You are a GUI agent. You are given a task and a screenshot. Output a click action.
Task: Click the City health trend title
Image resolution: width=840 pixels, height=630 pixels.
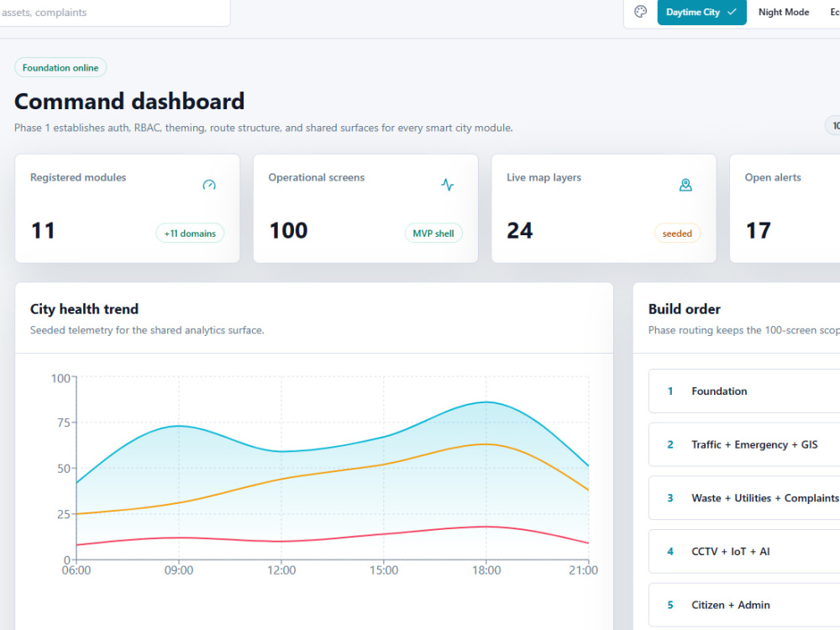click(84, 309)
